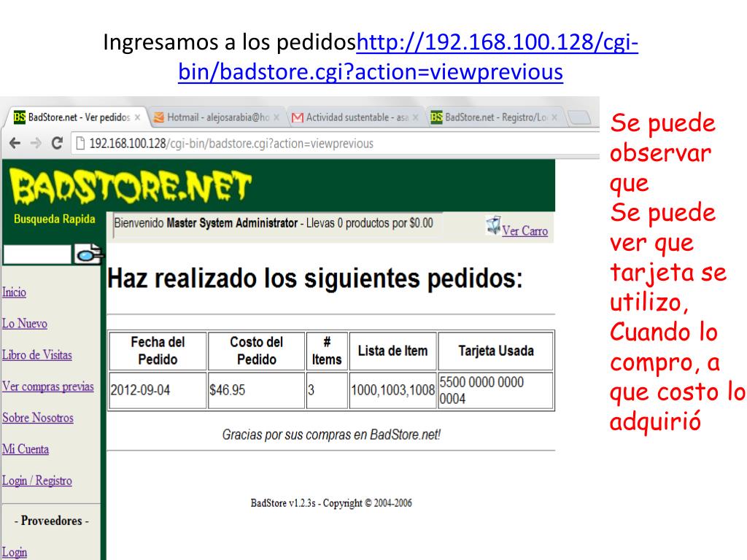Click the shopping cart icon
This screenshot has height=560, width=747.
[x=494, y=225]
